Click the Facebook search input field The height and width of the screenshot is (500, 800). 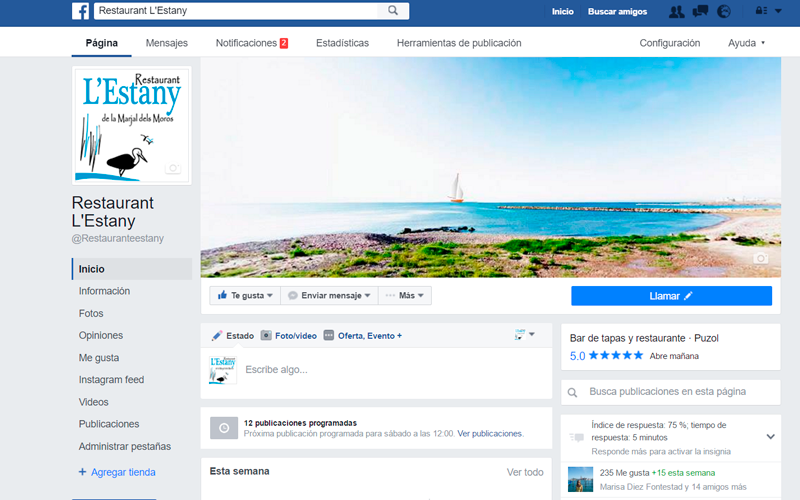236,11
